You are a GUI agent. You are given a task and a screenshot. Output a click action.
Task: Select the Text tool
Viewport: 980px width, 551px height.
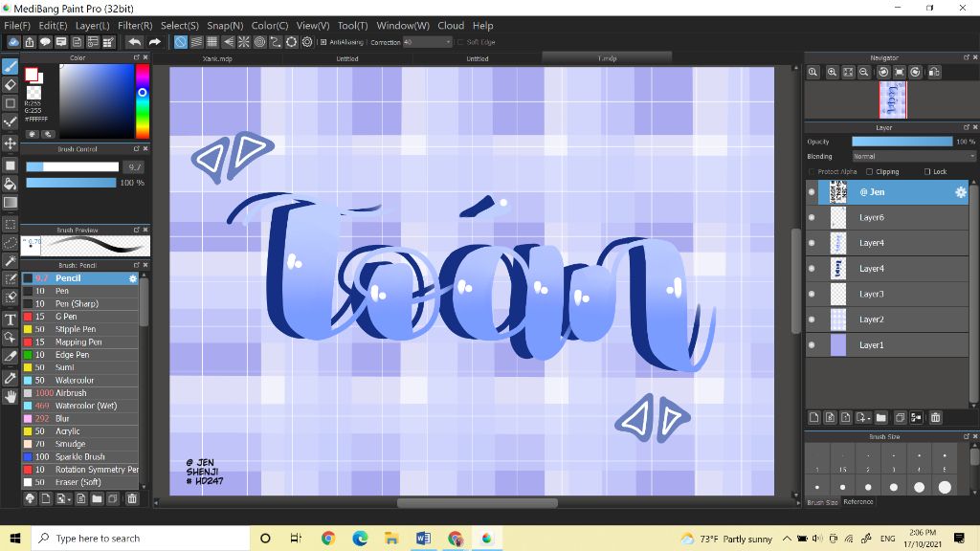point(10,320)
